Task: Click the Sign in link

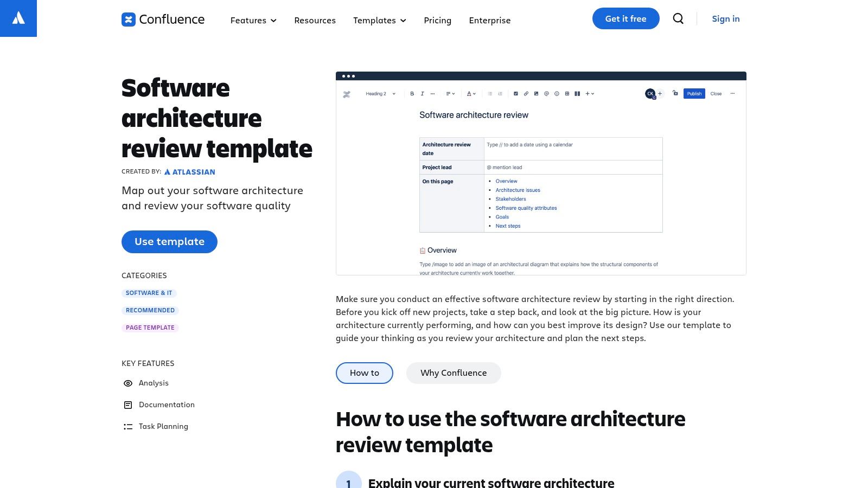Action: coord(725,19)
